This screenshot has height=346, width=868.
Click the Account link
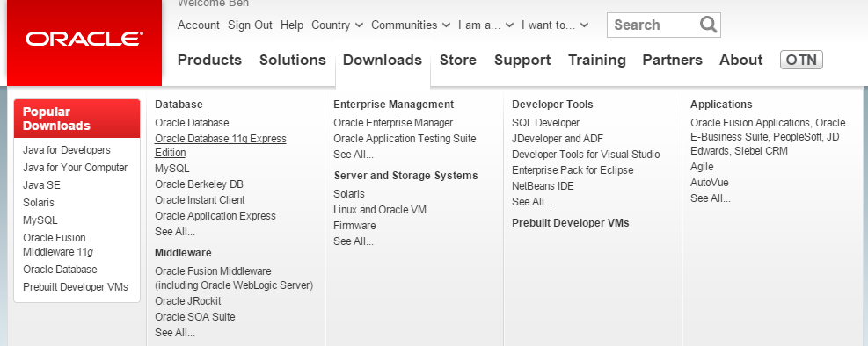(x=199, y=25)
